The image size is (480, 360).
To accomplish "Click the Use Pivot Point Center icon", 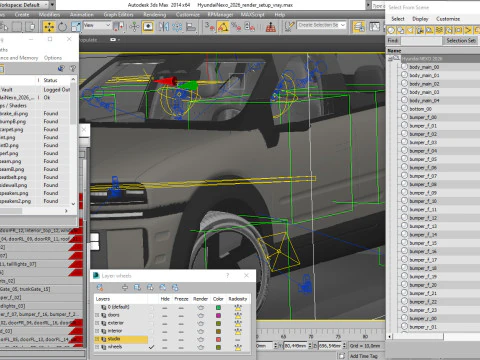I will (119, 27).
